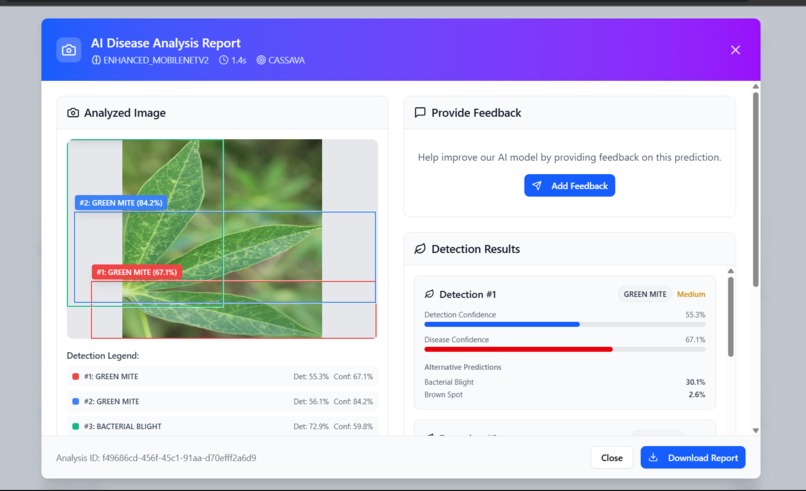The image size is (806, 491).
Task: Click the brain icon beside ENHANCED_MOBILENETV2
Action: (96, 60)
